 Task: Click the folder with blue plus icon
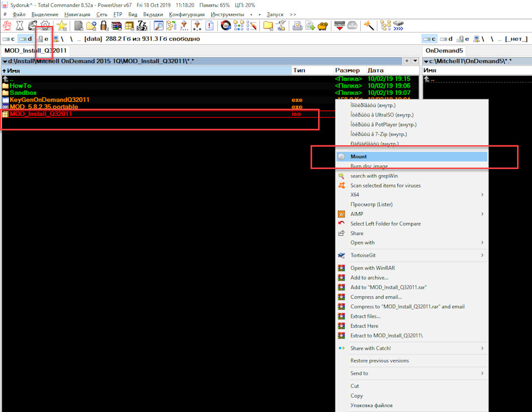(x=91, y=26)
